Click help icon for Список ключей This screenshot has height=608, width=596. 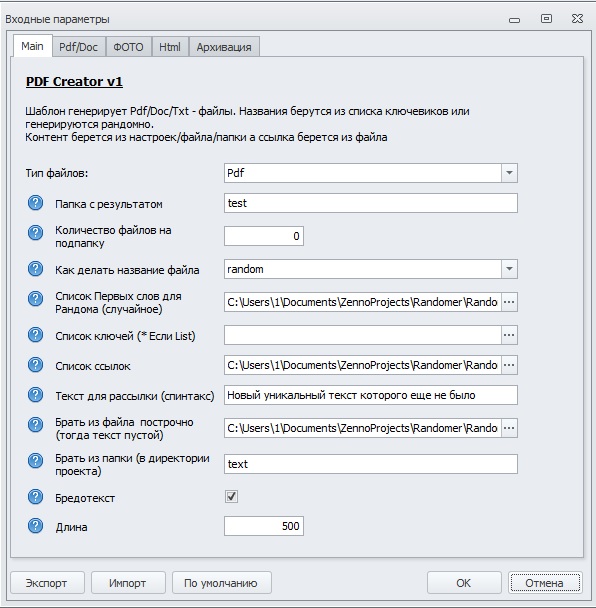35,335
